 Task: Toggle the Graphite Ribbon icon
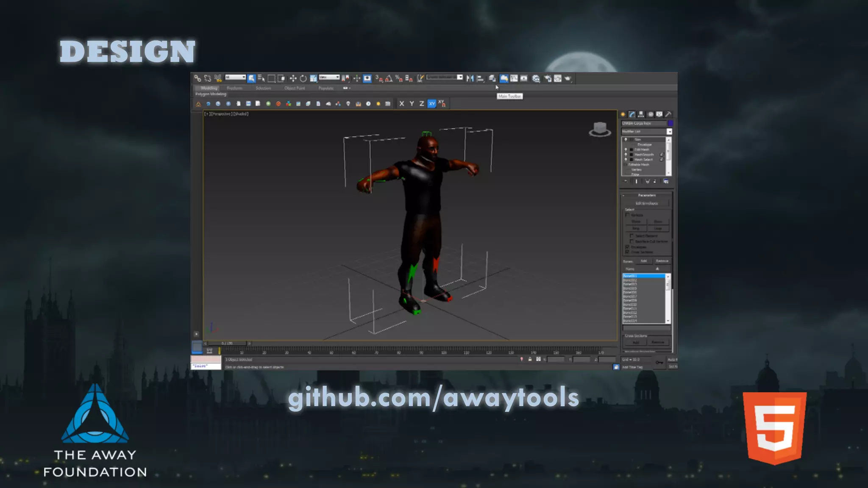tap(504, 78)
